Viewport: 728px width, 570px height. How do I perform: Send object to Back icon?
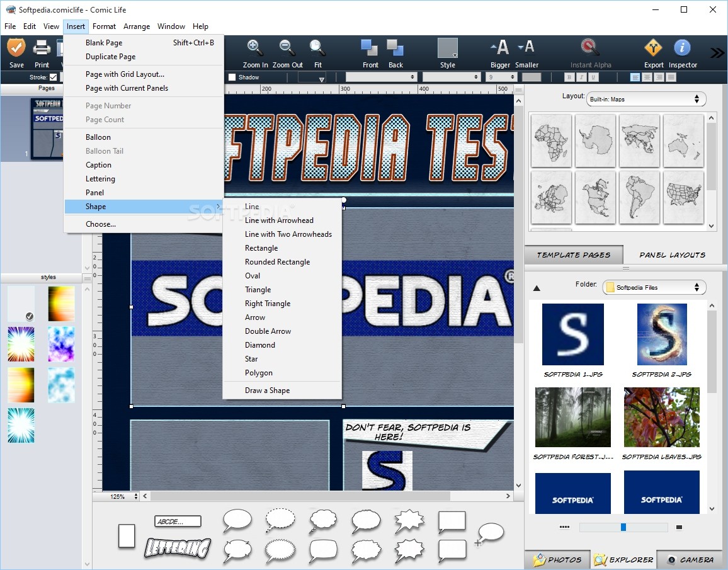click(x=395, y=48)
